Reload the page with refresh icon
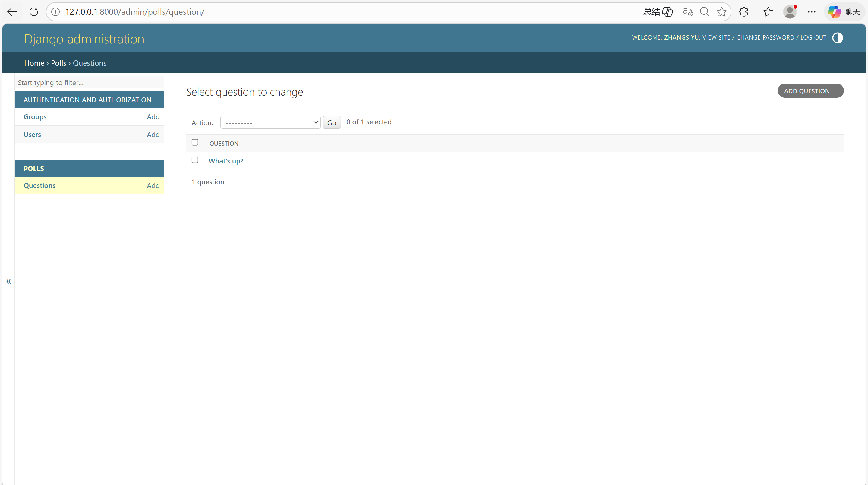 coord(34,12)
